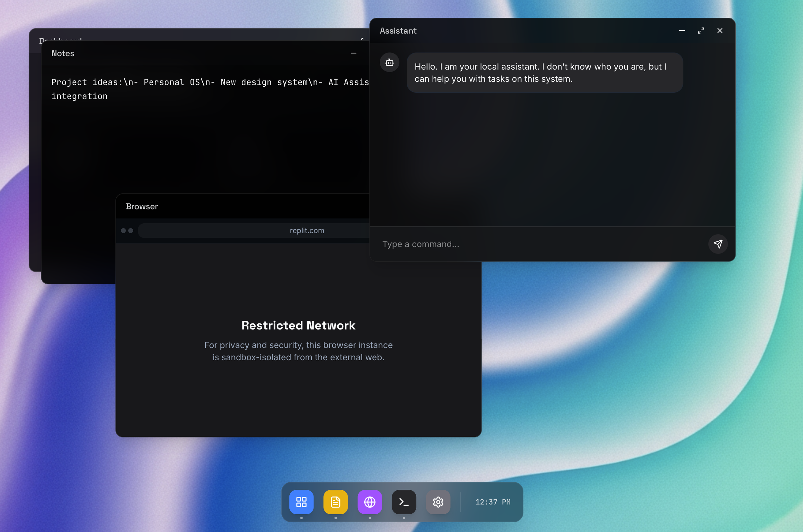Minimize the Assistant window
This screenshot has height=532, width=803.
(x=682, y=30)
